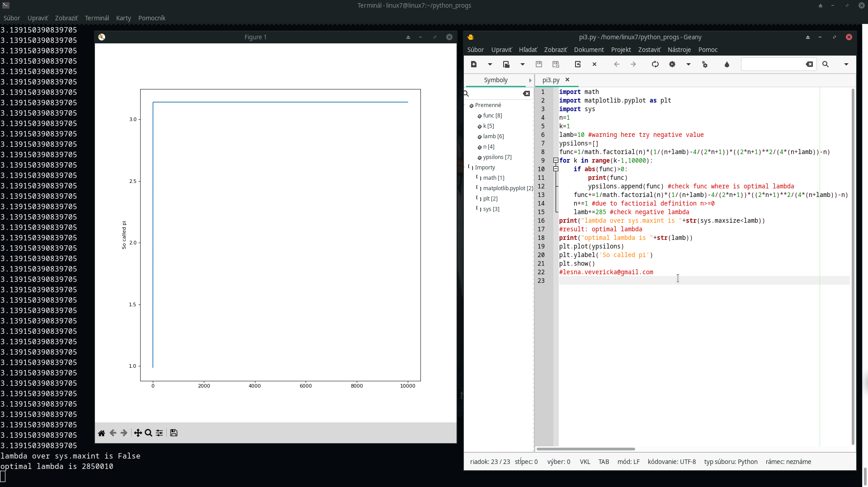Collapse the for-loop fold marker at line 9
This screenshot has width=868, height=487.
556,160
